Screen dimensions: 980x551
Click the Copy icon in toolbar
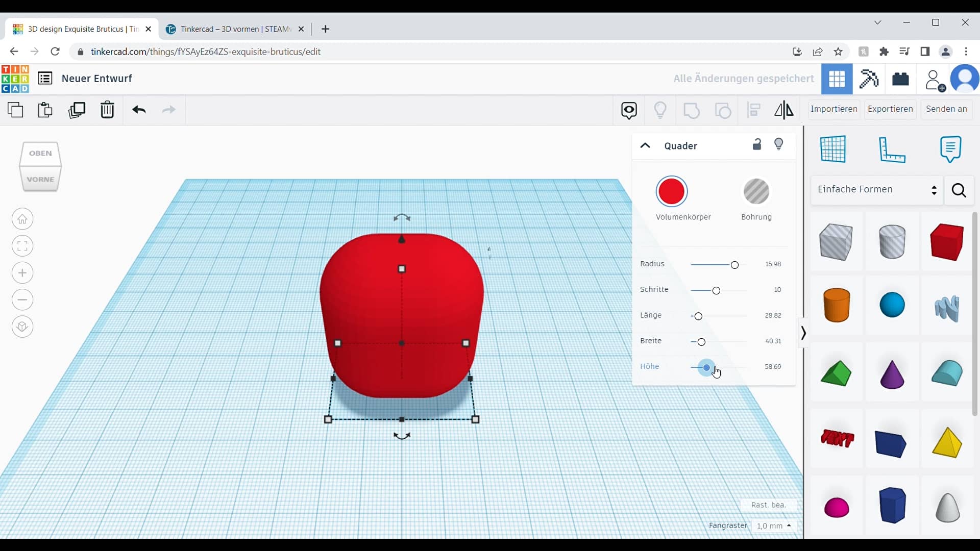coord(15,110)
